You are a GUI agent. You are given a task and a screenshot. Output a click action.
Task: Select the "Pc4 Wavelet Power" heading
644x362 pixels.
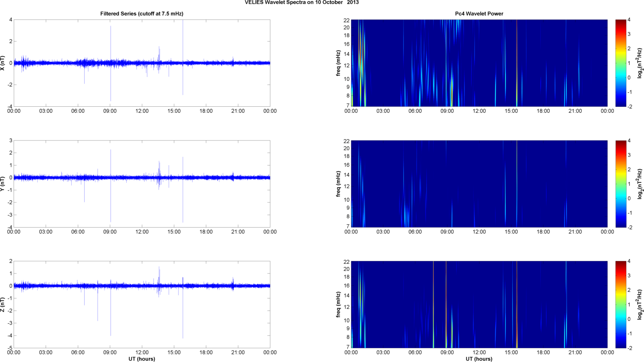(x=479, y=14)
